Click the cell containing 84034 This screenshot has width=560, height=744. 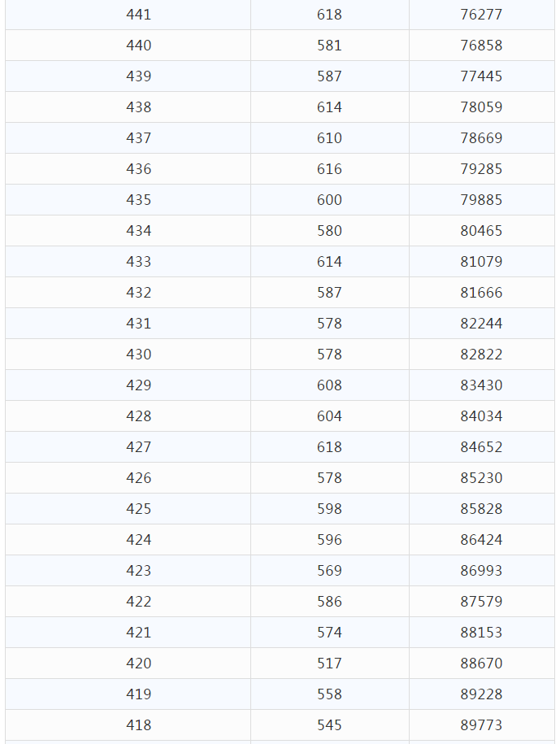click(x=481, y=416)
